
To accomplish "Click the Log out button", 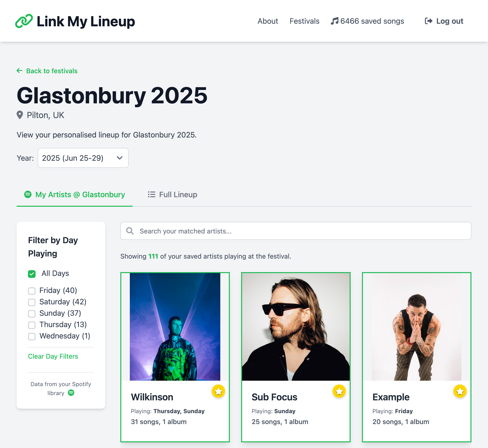I will tap(444, 21).
